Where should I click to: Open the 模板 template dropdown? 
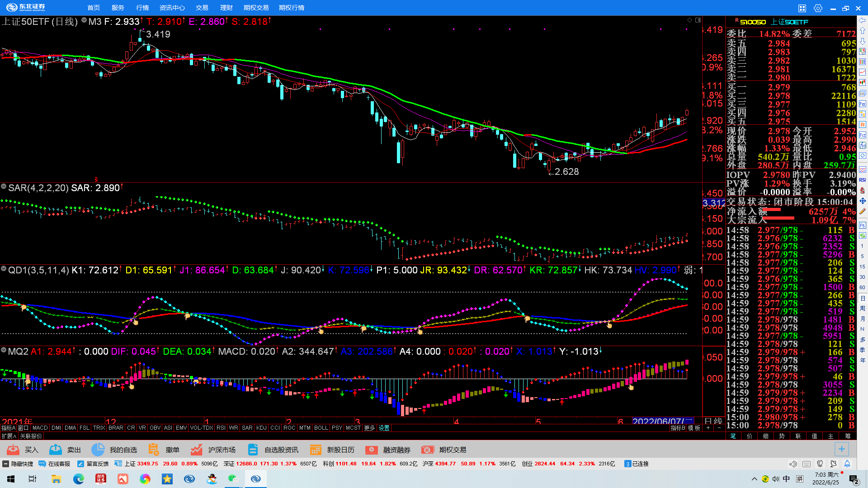[x=694, y=428]
